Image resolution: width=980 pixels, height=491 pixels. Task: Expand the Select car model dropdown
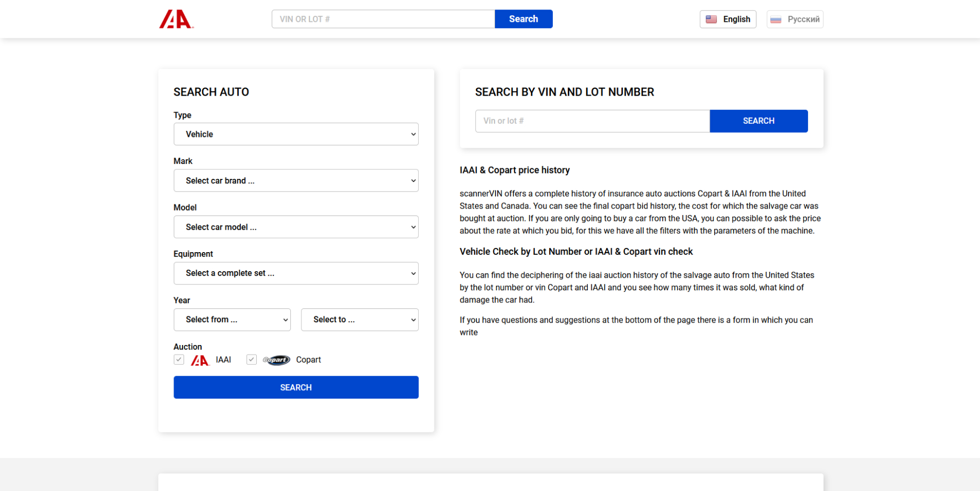296,227
